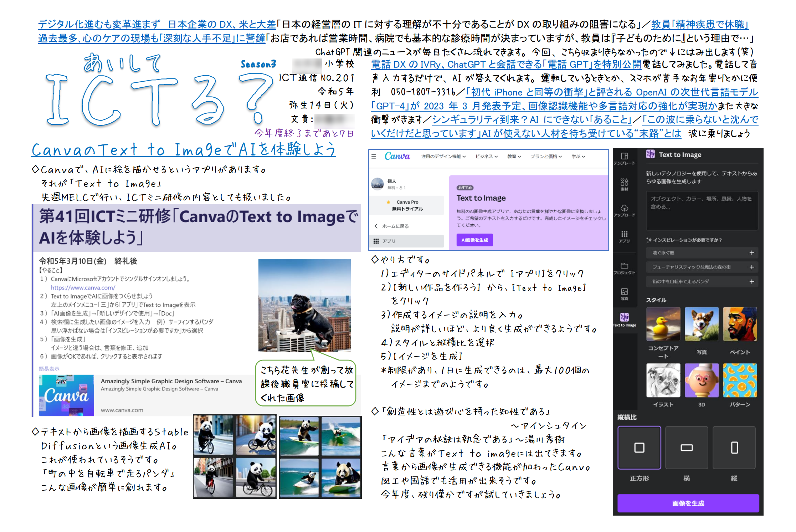Open the Canva link preview card thumbnail
The height and width of the screenshot is (532, 796).
[x=66, y=395]
